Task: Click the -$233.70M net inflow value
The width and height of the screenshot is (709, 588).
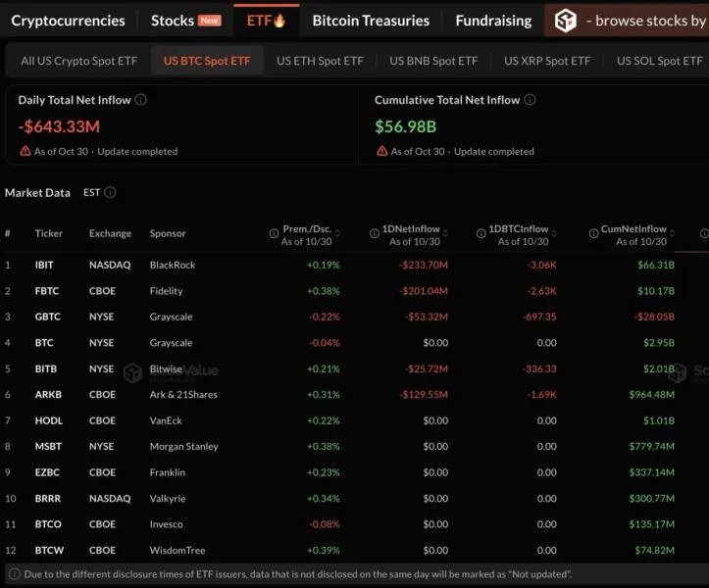Action: (424, 265)
